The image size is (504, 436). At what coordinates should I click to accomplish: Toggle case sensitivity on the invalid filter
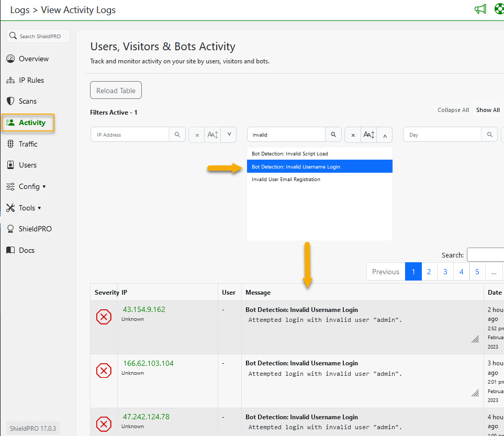368,135
